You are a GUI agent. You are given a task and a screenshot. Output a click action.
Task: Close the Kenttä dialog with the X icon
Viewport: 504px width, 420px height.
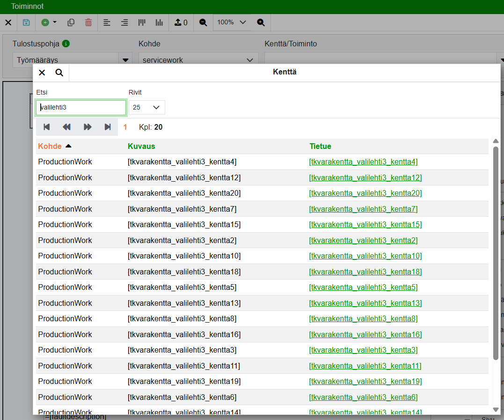(42, 73)
